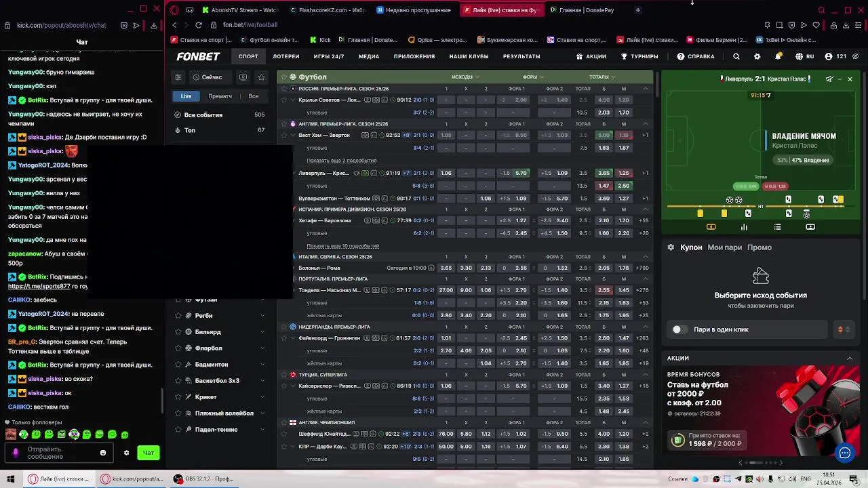The width and height of the screenshot is (868, 488).
Task: Toggle Пари в один клик switch
Action: tap(679, 329)
